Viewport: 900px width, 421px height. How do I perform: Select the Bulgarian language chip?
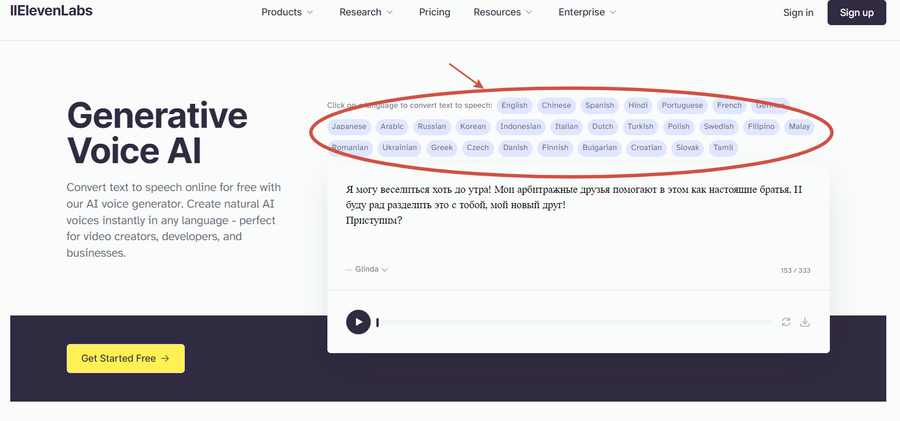tap(599, 148)
